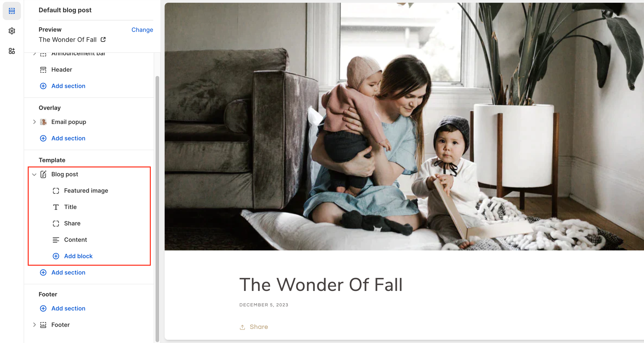The image size is (644, 343).
Task: Click the Email popup thumbnail icon
Action: click(x=43, y=122)
